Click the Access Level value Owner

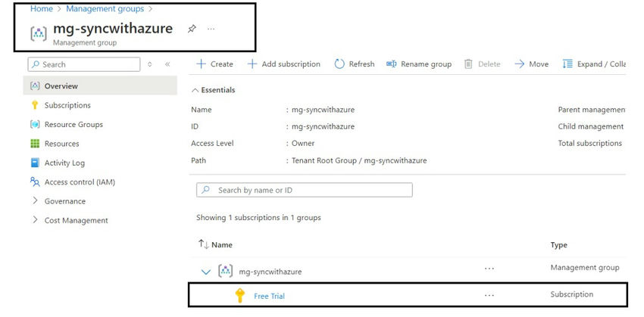(x=303, y=143)
